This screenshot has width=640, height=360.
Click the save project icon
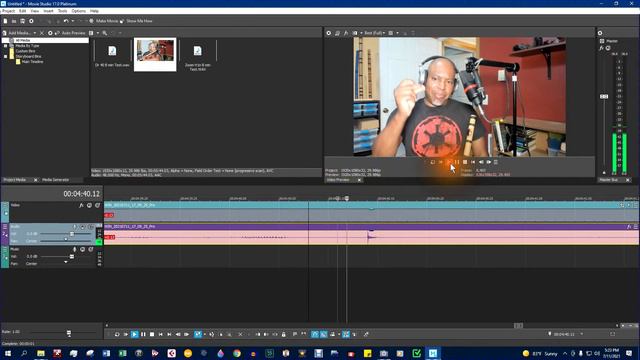click(x=22, y=21)
